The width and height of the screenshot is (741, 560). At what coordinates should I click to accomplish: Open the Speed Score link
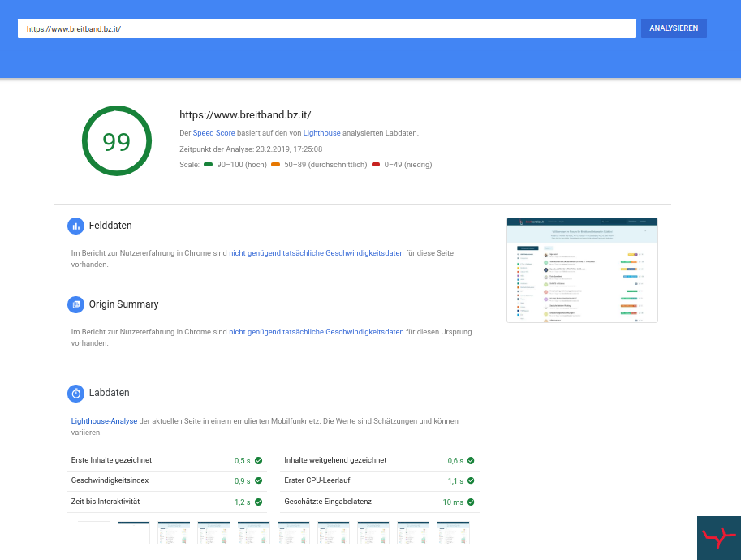tap(213, 132)
